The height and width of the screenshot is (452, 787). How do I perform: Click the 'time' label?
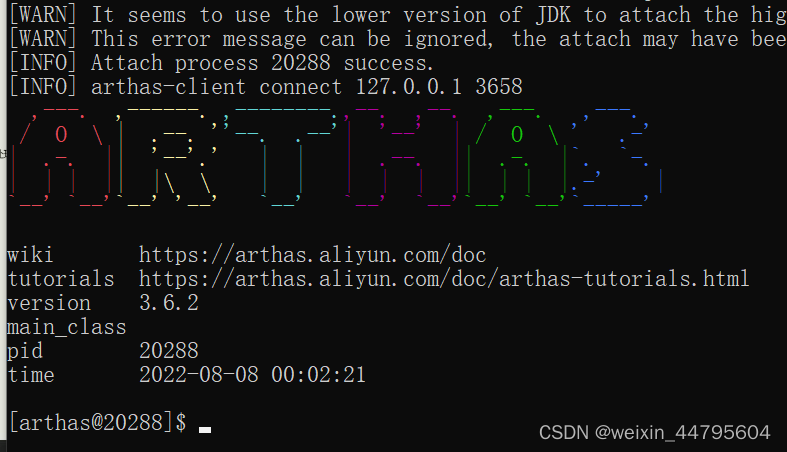click(31, 375)
